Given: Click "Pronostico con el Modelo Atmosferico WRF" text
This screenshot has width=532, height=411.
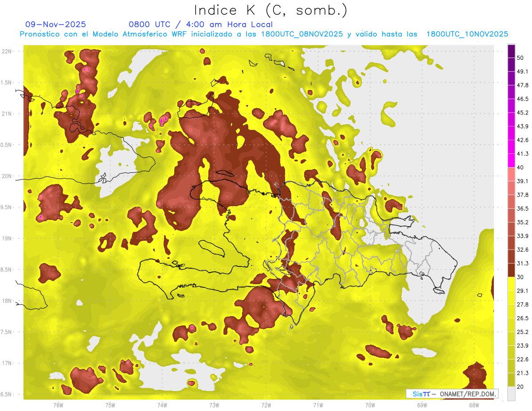Looking at the screenshot, I should coord(105,34).
